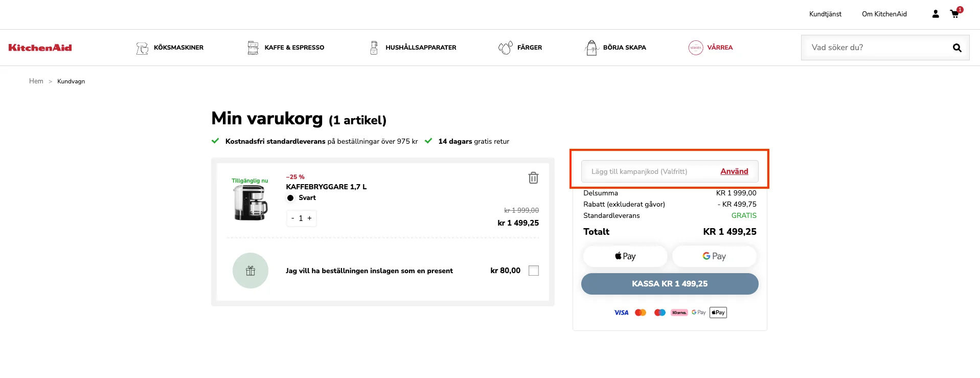The image size is (980, 378).
Task: Click the round Vårrea badge icon
Action: click(696, 48)
